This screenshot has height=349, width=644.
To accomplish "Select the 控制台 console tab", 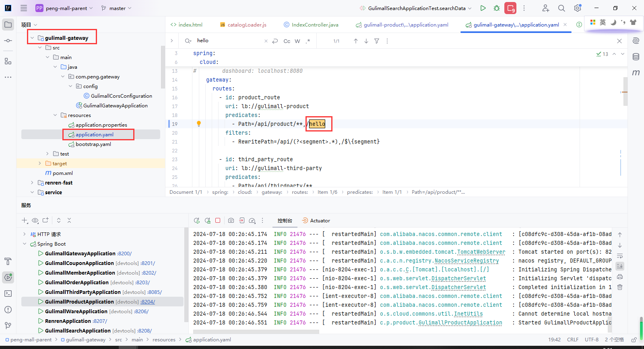I will coord(285,220).
